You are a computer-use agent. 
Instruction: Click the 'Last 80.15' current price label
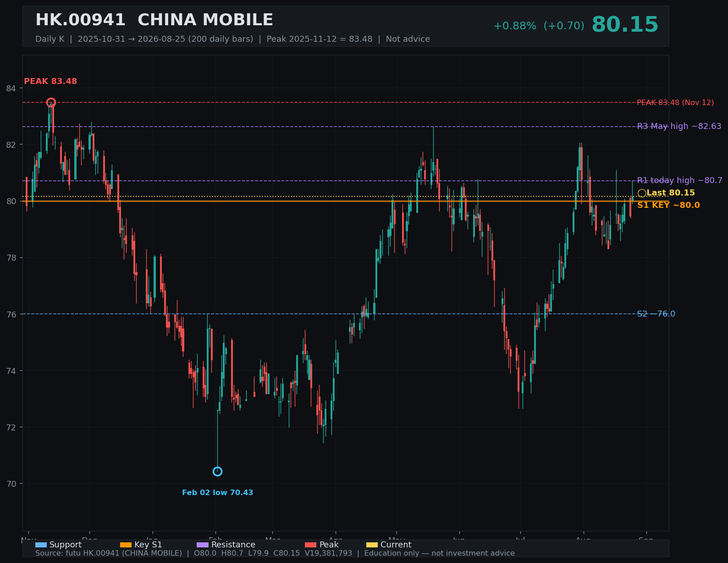671,193
